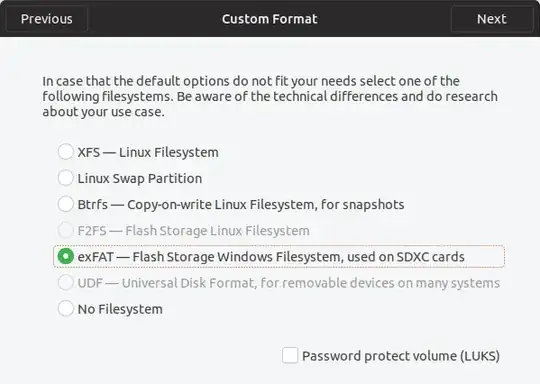Click the 'No Filesystem' label text
The width and height of the screenshot is (540, 384).
click(120, 309)
